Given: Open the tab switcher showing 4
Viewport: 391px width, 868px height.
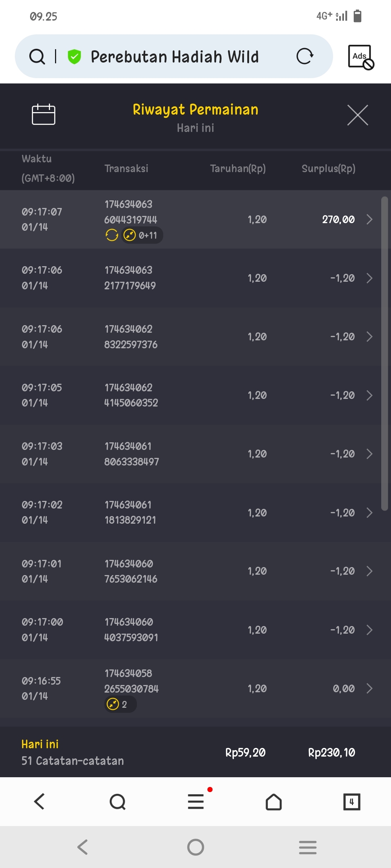Looking at the screenshot, I should click(x=352, y=801).
